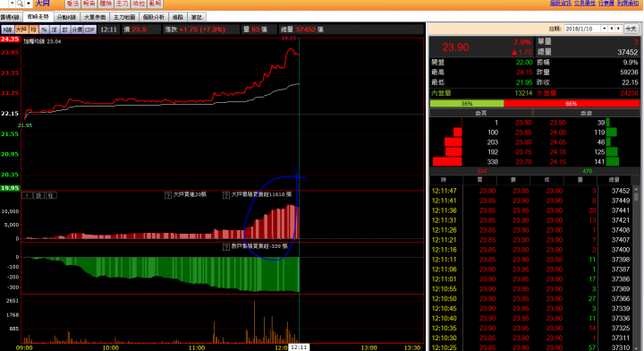Viewport: 644px width, 351px height.
Task: Click the 註 note box in 大戶 panel
Action: tap(51, 195)
